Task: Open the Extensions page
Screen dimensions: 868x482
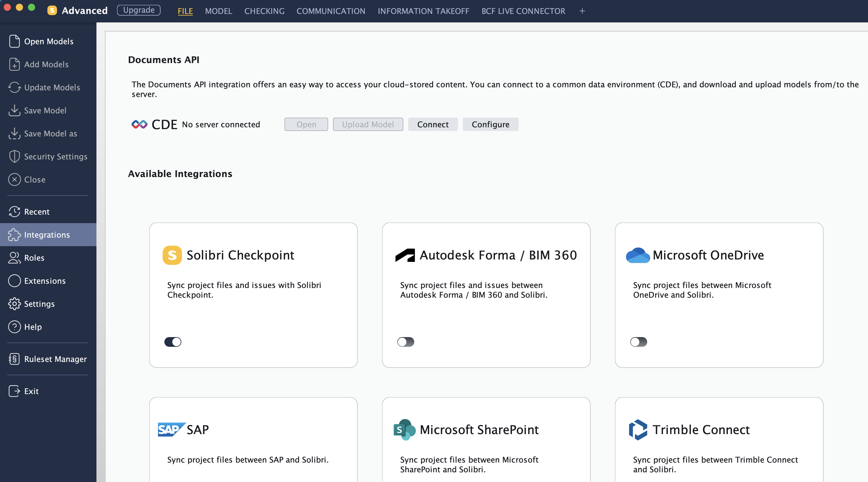Action: coord(45,281)
